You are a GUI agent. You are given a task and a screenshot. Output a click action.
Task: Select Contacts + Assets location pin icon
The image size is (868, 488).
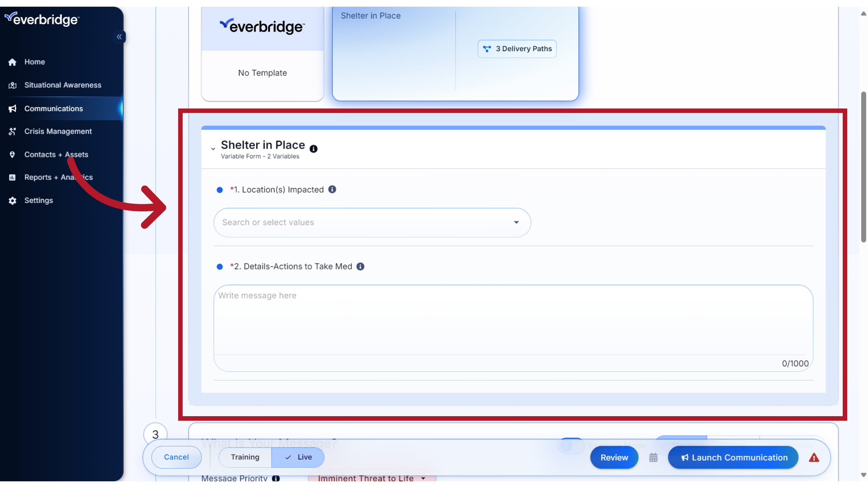(12, 155)
